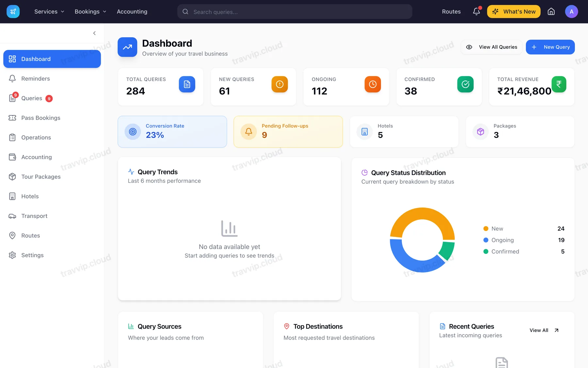Click the Query Sources bar chart icon
The height and width of the screenshot is (368, 588).
[x=131, y=326]
